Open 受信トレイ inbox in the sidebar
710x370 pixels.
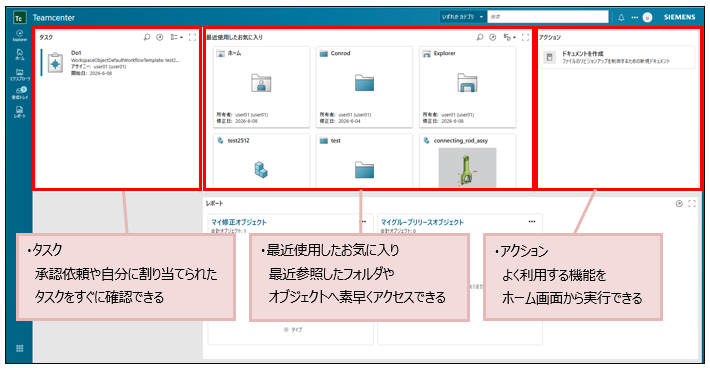pos(19,93)
